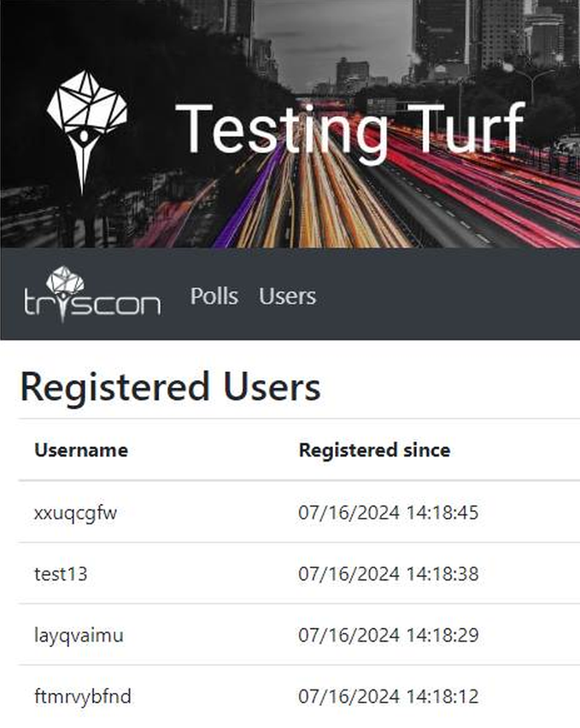The image size is (580, 728).
Task: Open the Polls page
Action: 214,296
